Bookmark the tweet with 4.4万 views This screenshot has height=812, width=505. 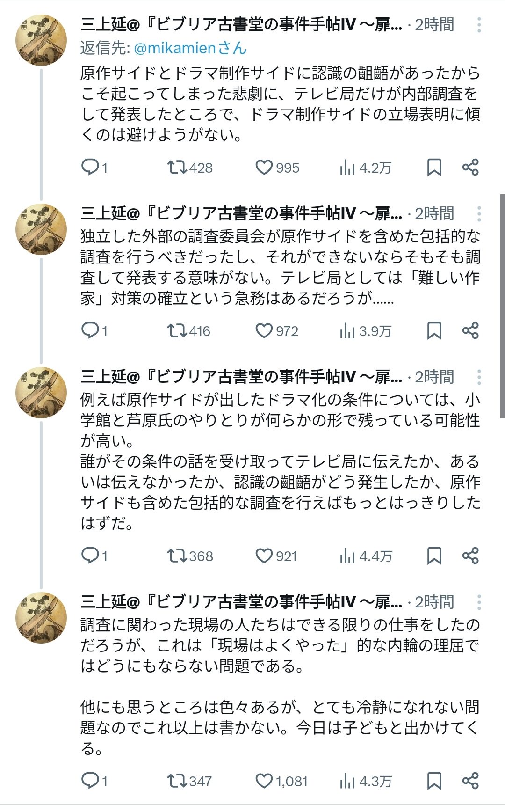[x=434, y=556]
